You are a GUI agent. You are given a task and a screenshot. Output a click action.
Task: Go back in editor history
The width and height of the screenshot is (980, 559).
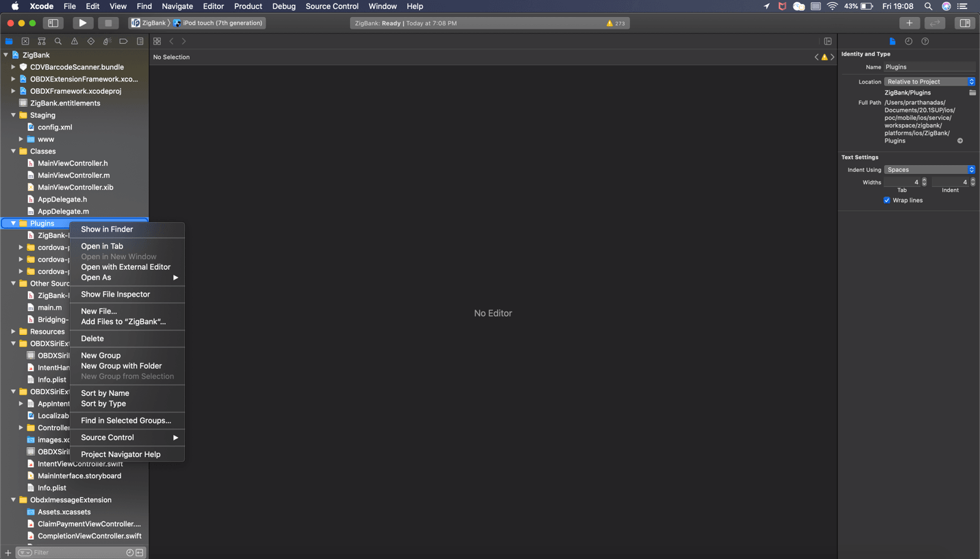171,41
